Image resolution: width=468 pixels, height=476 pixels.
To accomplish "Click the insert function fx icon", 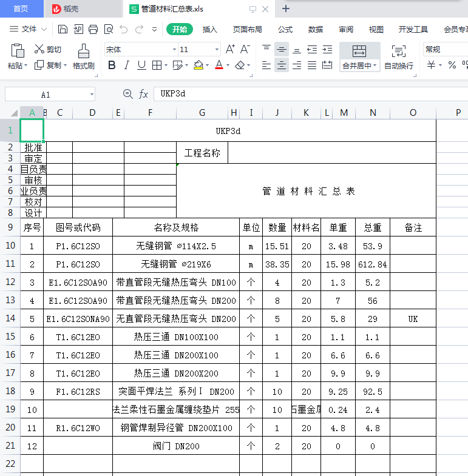I will (x=144, y=94).
